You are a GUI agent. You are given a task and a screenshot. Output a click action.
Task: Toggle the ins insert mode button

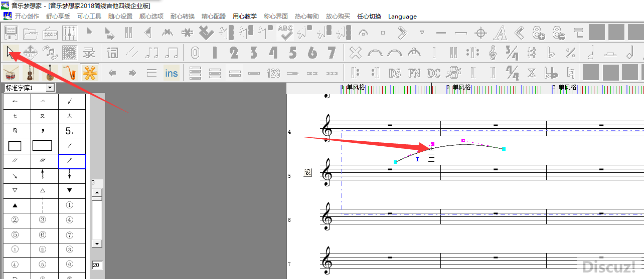click(x=172, y=73)
